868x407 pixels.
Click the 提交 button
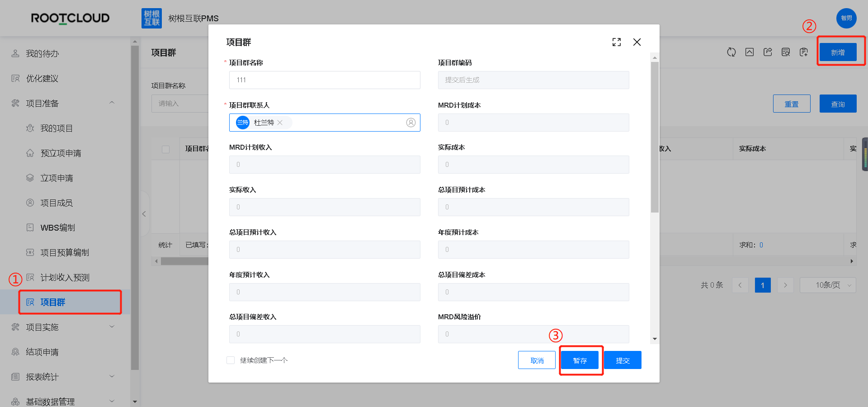pos(623,360)
